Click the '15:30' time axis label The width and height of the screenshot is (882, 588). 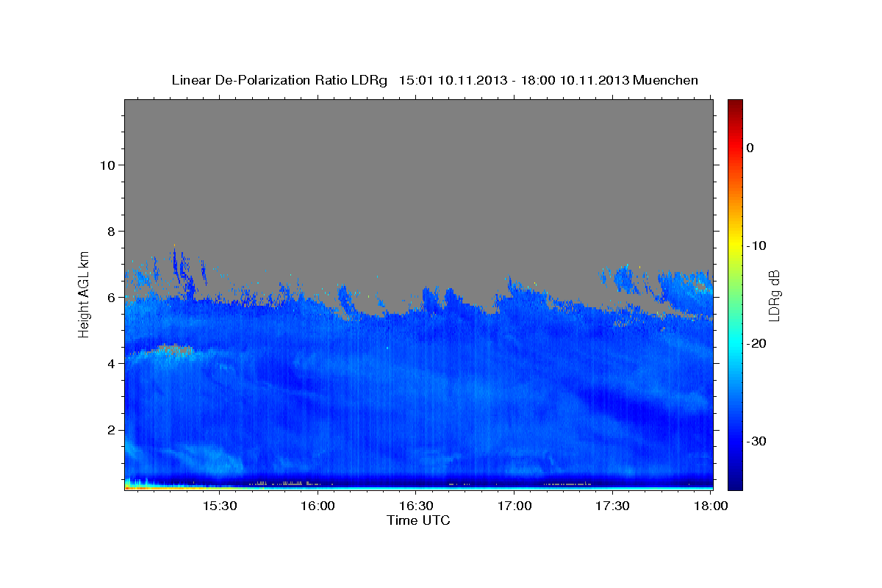(x=218, y=506)
